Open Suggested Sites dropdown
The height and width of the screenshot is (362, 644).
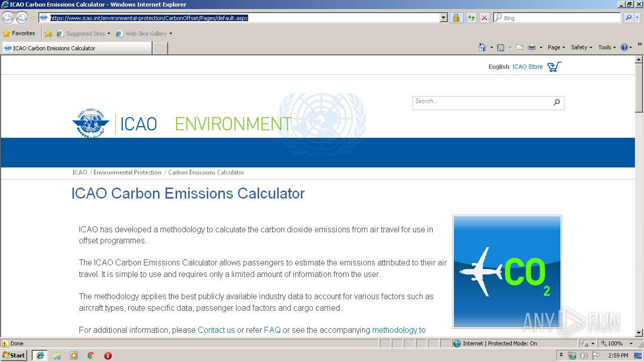[x=109, y=34]
